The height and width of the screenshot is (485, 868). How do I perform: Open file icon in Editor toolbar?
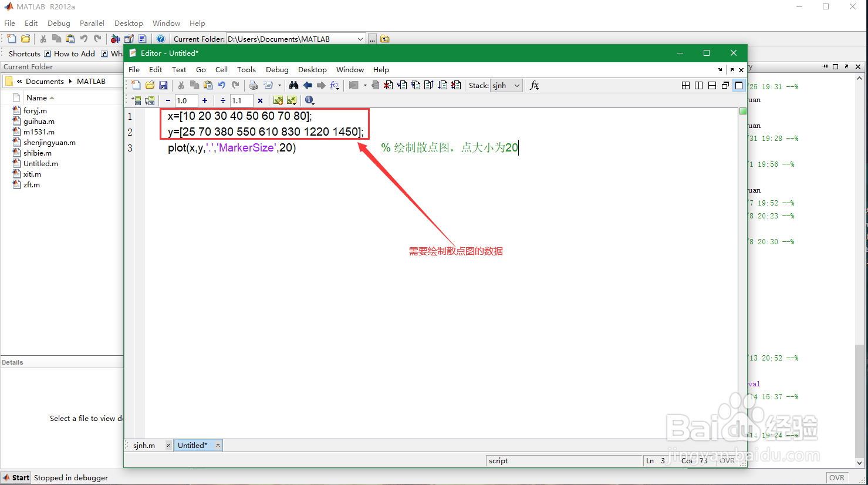(150, 85)
